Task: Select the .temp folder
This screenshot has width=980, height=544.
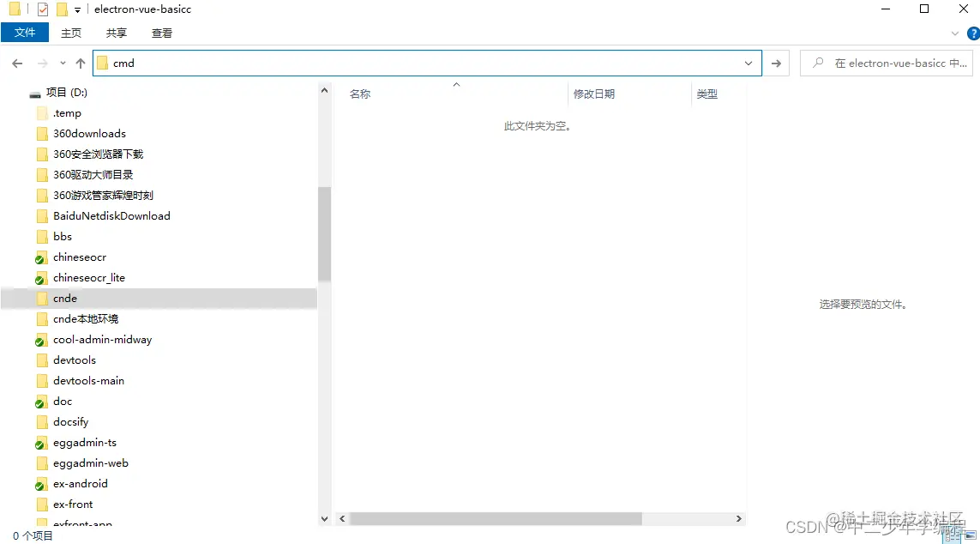Action: (x=67, y=113)
